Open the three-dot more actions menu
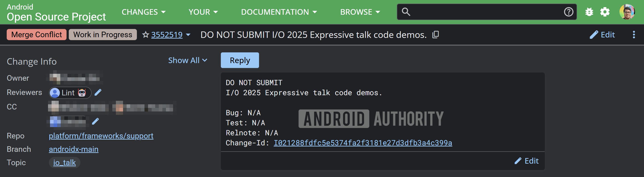This screenshot has width=644, height=177. (634, 35)
